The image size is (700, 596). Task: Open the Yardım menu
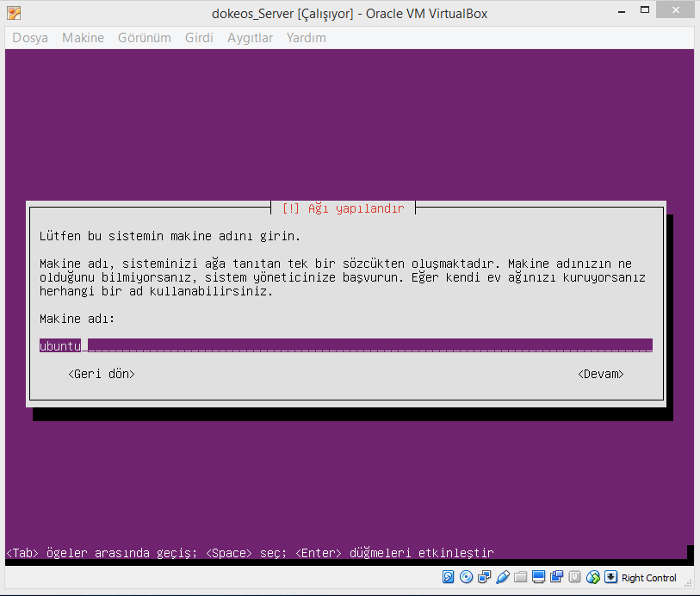pyautogui.click(x=307, y=38)
